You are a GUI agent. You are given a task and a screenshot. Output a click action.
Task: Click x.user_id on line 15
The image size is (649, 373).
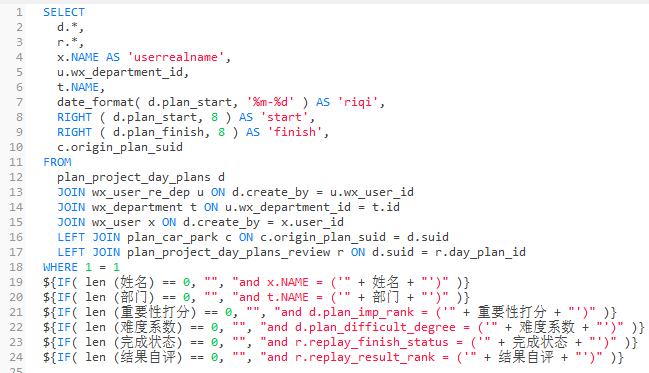312,222
